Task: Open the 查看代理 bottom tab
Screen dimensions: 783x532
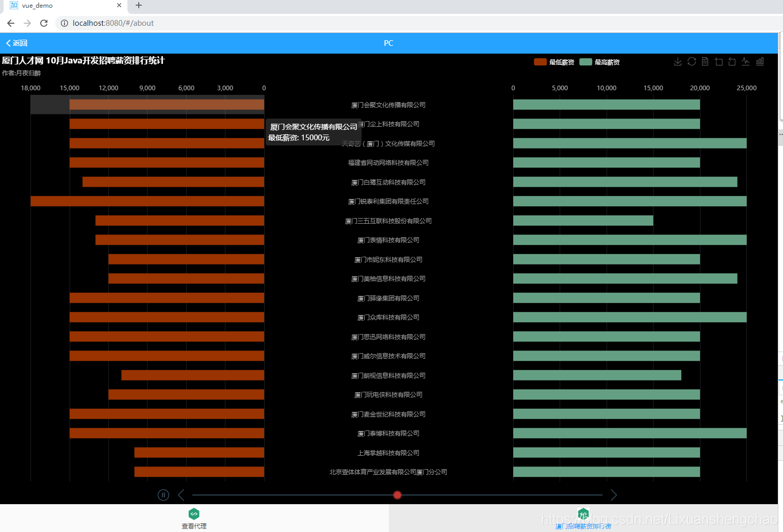Action: coord(194,518)
